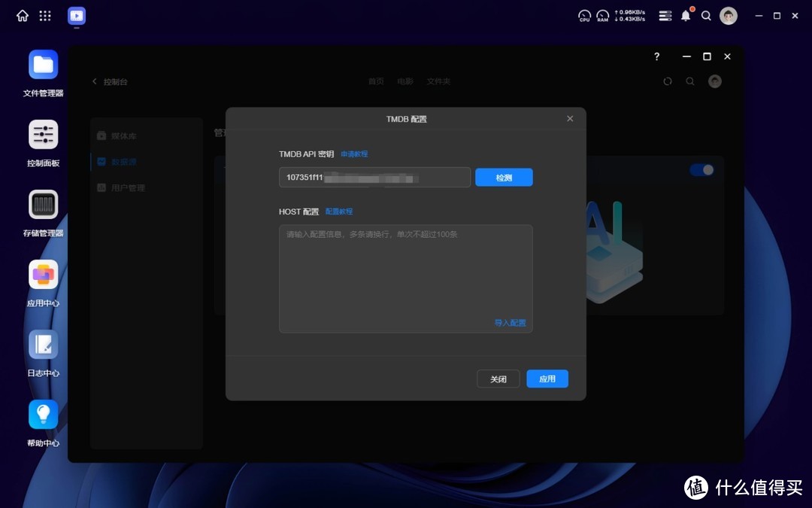This screenshot has height=508, width=812.
Task: Open the 文件管理器 desktop app
Action: click(43, 65)
